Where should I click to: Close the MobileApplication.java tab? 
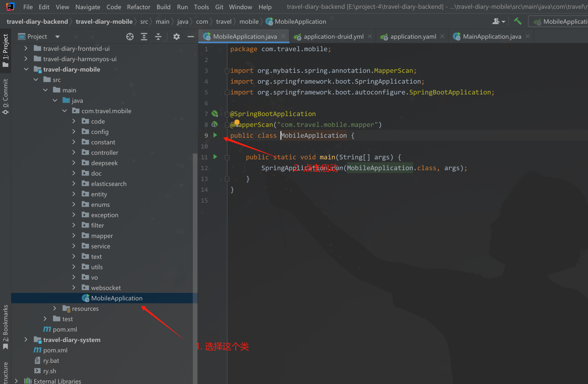283,36
